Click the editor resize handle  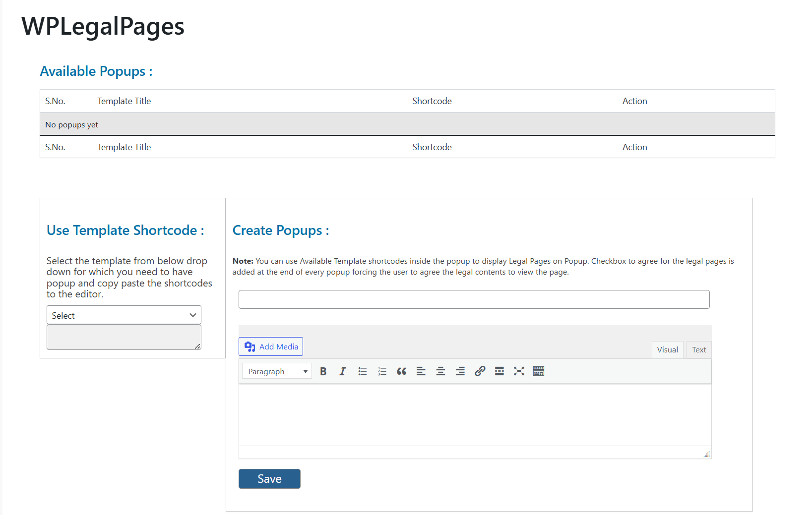pyautogui.click(x=707, y=454)
